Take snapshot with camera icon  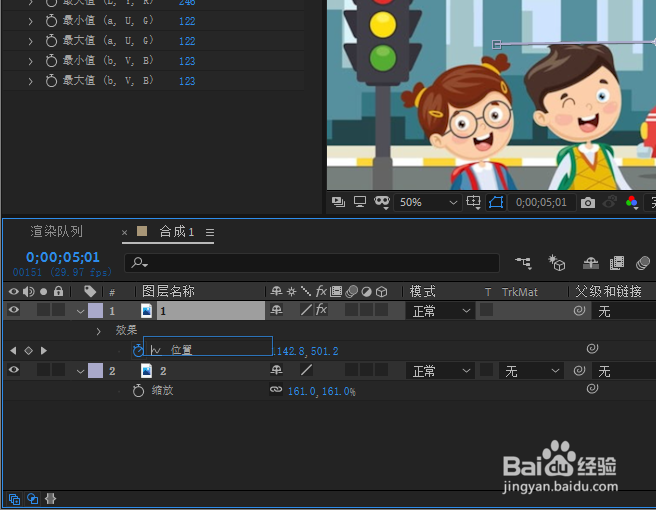pos(588,203)
